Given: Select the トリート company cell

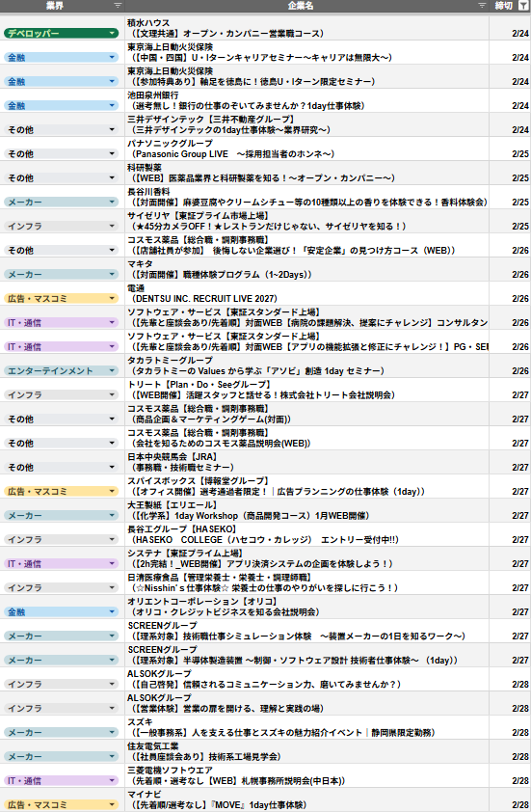Looking at the screenshot, I should [307, 390].
